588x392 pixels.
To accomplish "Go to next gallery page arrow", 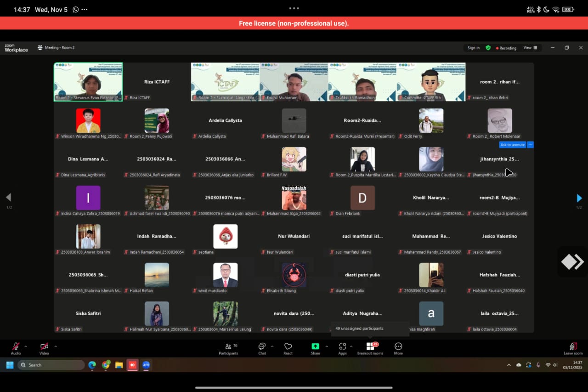I will click(x=579, y=198).
